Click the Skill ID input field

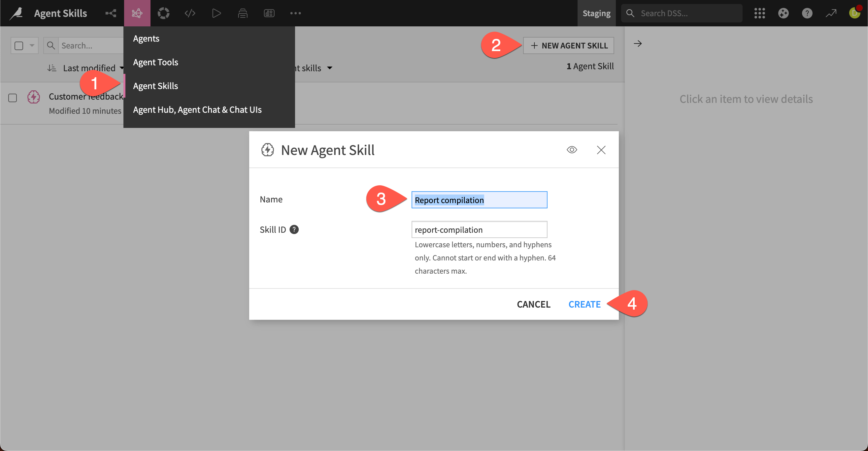click(479, 229)
